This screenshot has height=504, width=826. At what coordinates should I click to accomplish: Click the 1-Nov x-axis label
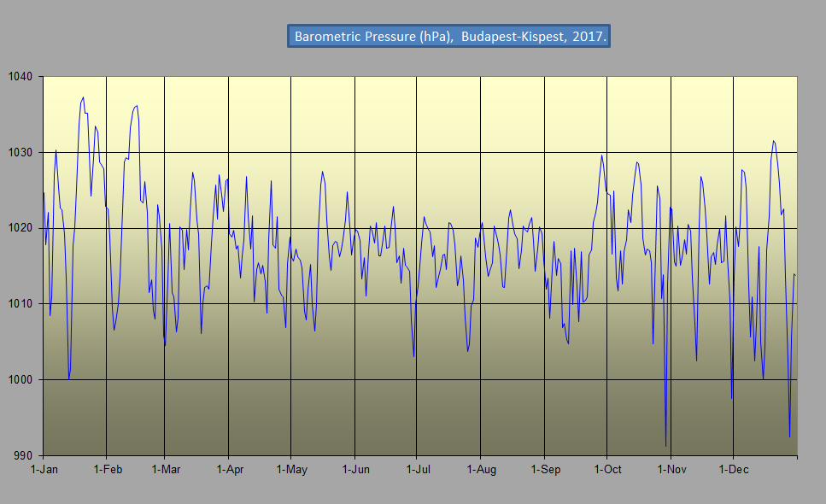pos(671,470)
